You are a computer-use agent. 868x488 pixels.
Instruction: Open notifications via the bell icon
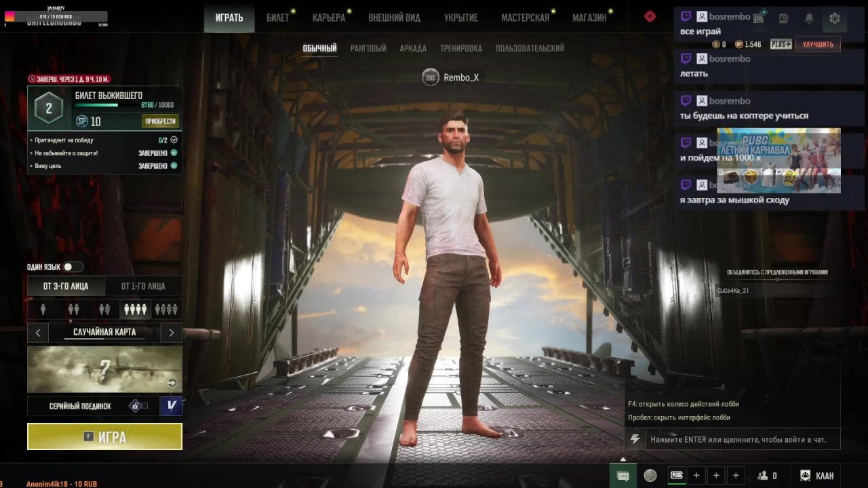click(x=809, y=19)
